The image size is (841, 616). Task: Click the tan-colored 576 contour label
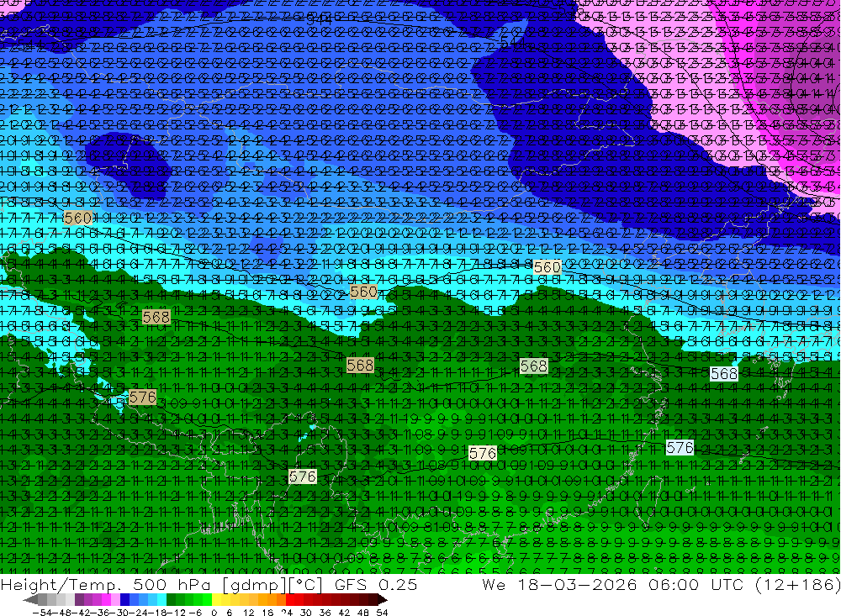coord(142,397)
